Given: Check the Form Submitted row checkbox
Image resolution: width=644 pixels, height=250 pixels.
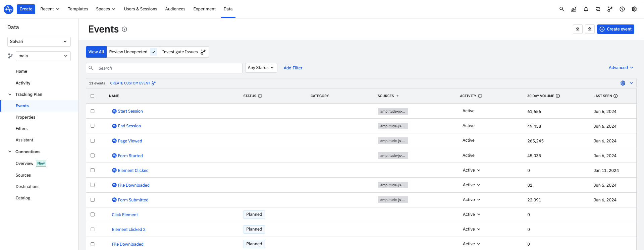Looking at the screenshot, I should pyautogui.click(x=93, y=200).
